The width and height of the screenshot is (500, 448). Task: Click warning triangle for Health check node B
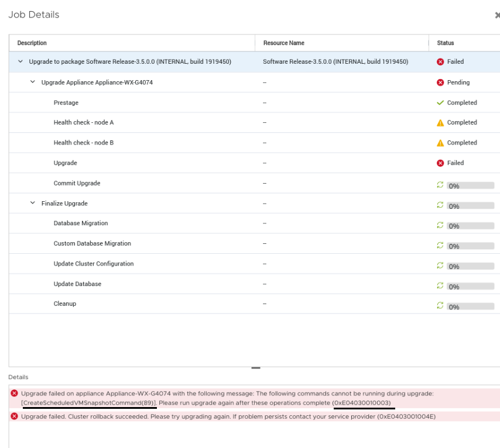441,143
